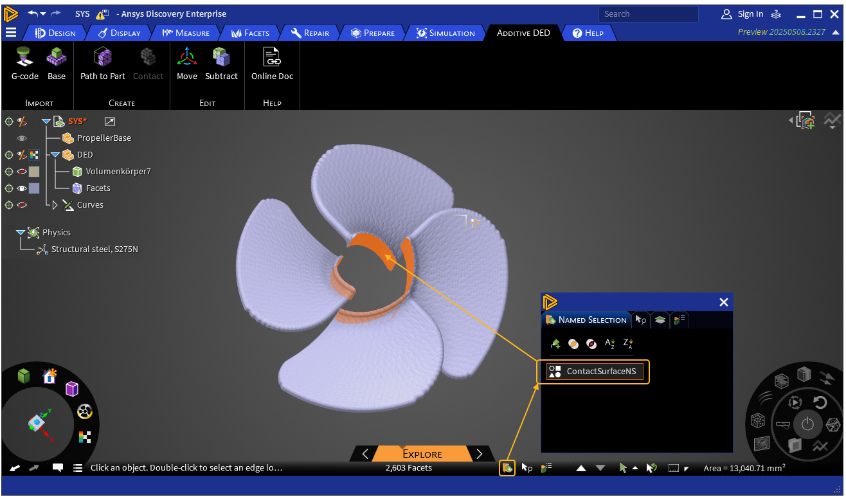
Task: Expand the Curves tree node
Action: point(55,205)
